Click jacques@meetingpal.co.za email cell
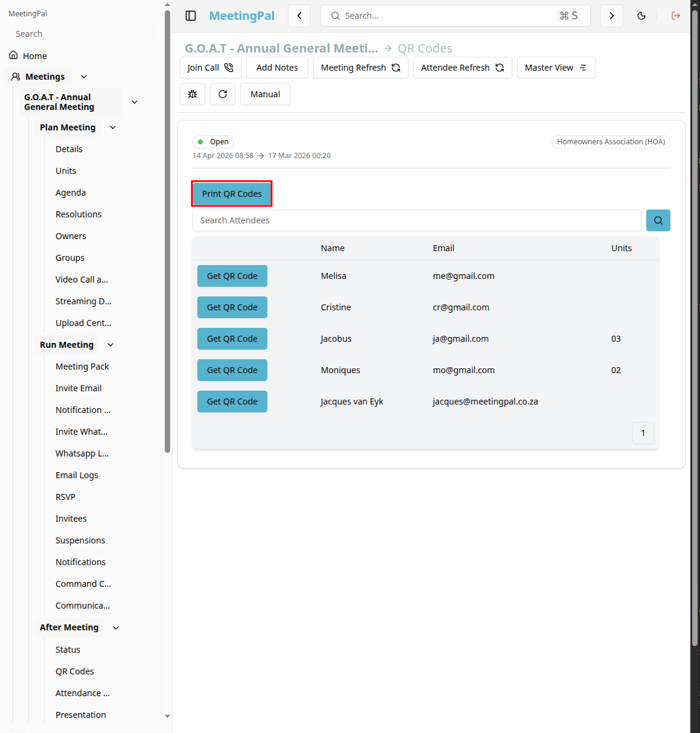Screen dimensions: 700x733 pos(485,402)
